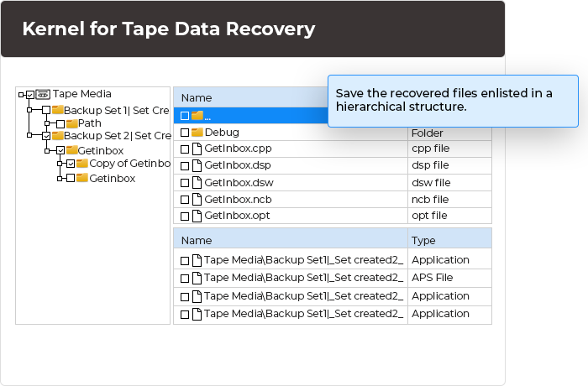Click the Name header of upper file list

point(197,98)
